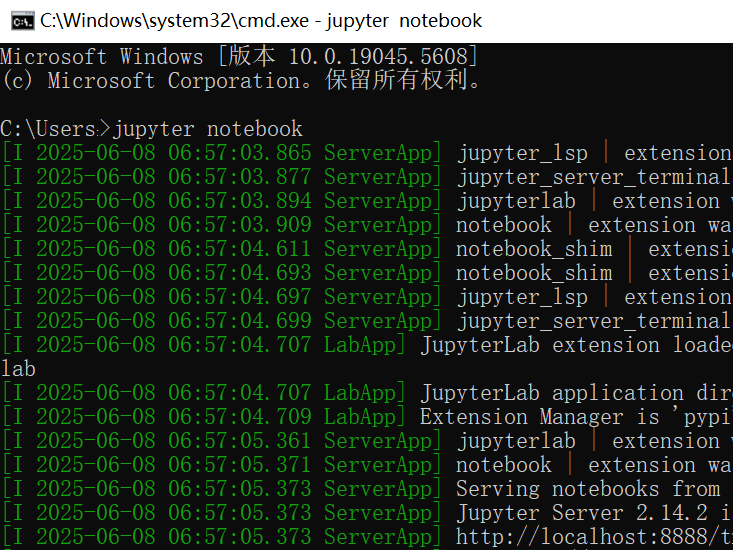Click log line with timestamp 06:57:03.909

click(x=366, y=225)
